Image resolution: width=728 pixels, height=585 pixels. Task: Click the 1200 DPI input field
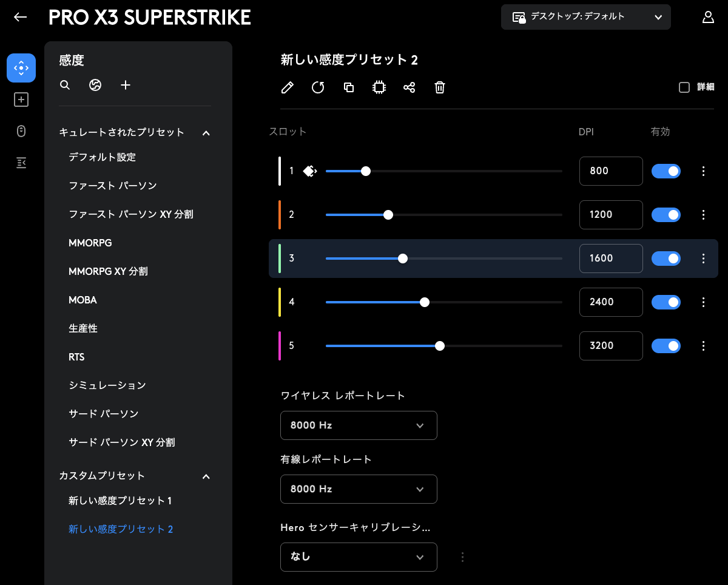pyautogui.click(x=611, y=215)
